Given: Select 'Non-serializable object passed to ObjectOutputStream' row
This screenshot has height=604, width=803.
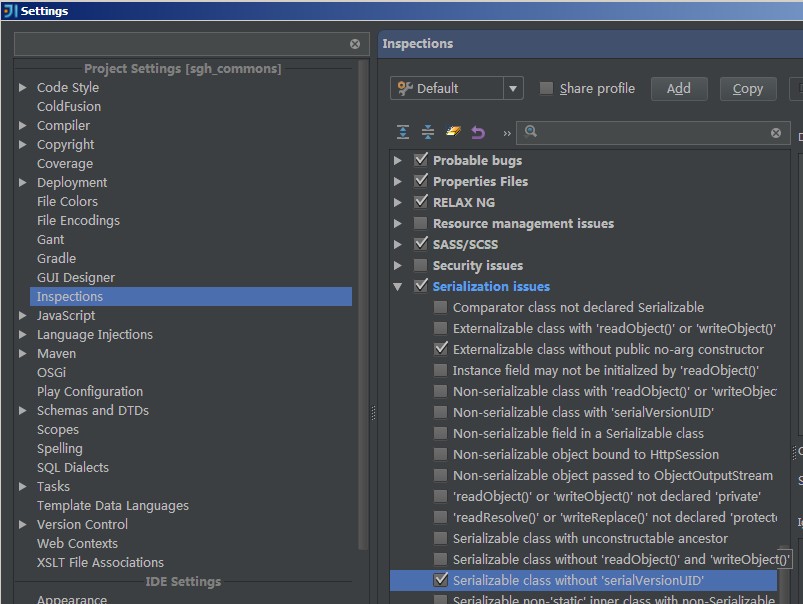Looking at the screenshot, I should coord(612,475).
